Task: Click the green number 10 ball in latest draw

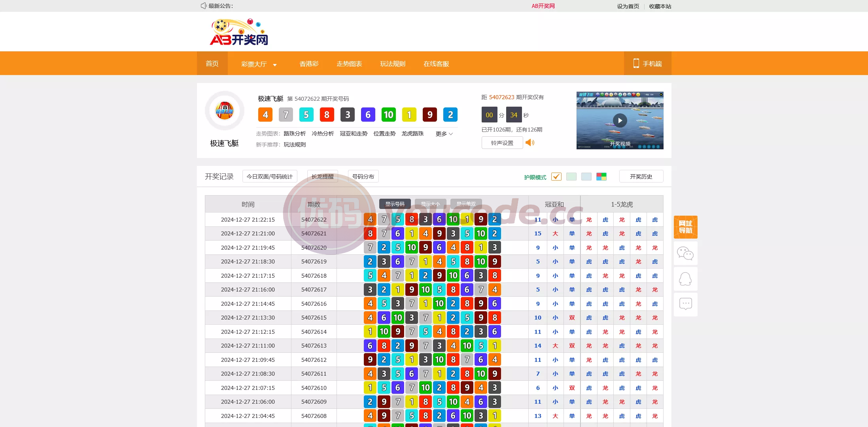Action: [389, 115]
